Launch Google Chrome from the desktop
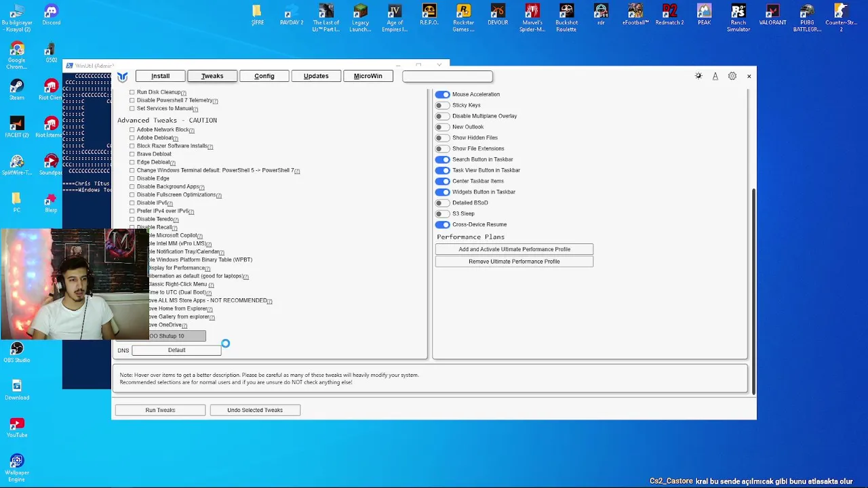This screenshot has height=488, width=868. [x=17, y=56]
